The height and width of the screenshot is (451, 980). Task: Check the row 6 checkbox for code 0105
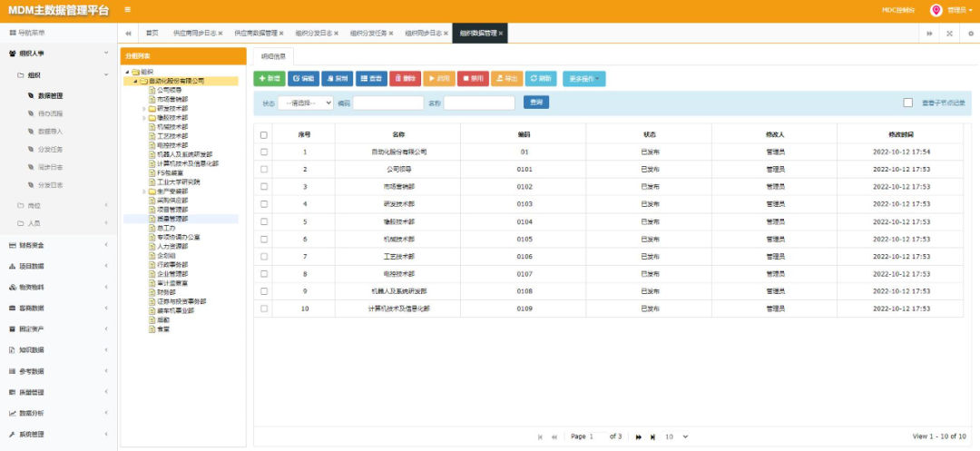click(x=264, y=239)
